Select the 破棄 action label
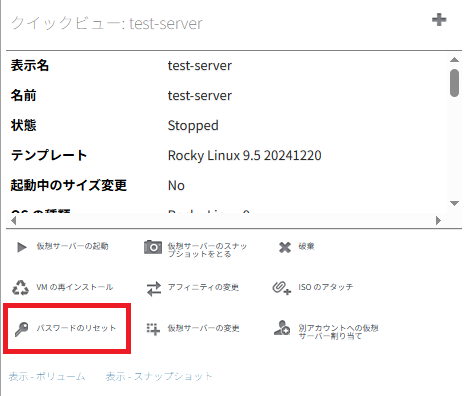 (306, 246)
